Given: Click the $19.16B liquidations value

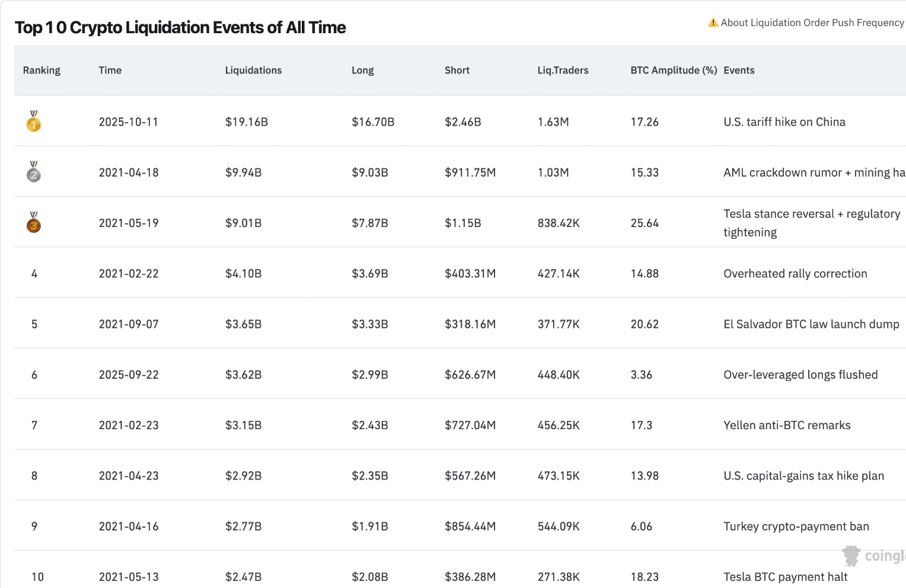Looking at the screenshot, I should point(247,122).
